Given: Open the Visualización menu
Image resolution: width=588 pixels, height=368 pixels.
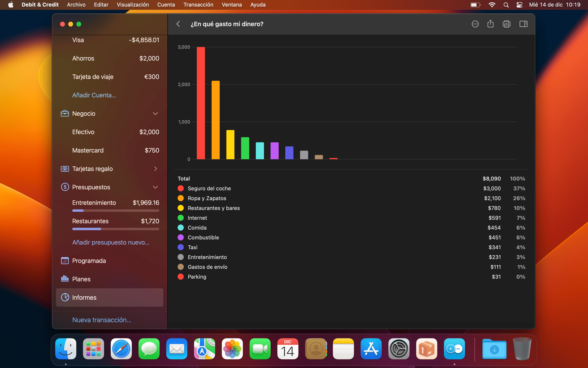Looking at the screenshot, I should pyautogui.click(x=133, y=5).
